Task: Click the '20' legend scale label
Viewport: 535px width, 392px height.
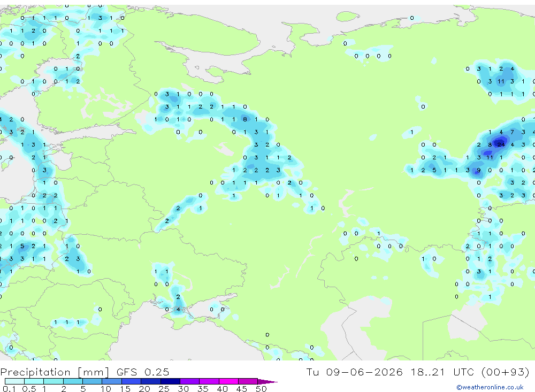Action: (x=144, y=389)
